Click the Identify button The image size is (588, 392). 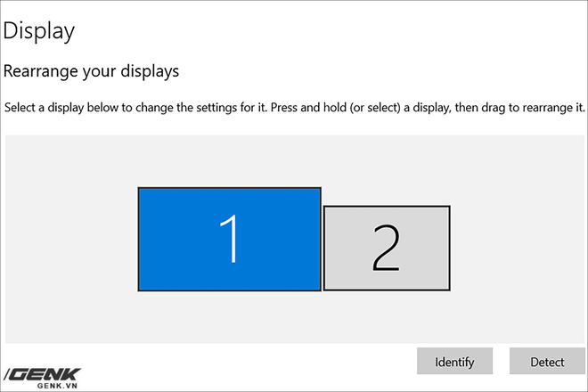coord(454,362)
